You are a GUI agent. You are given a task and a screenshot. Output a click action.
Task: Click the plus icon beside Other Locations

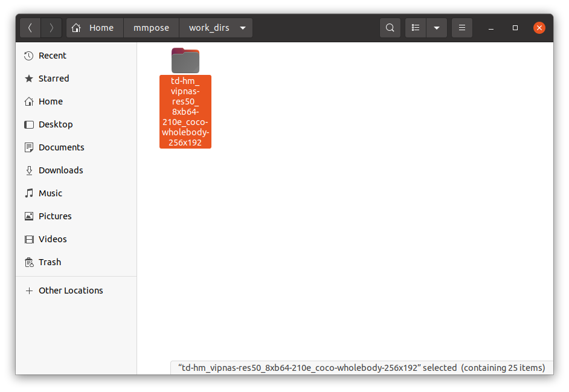pos(28,291)
